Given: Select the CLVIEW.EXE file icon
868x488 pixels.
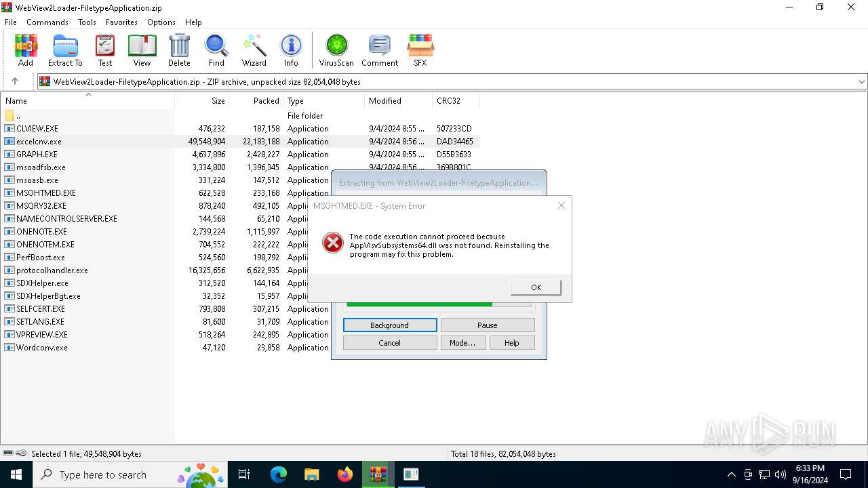Looking at the screenshot, I should [9, 129].
